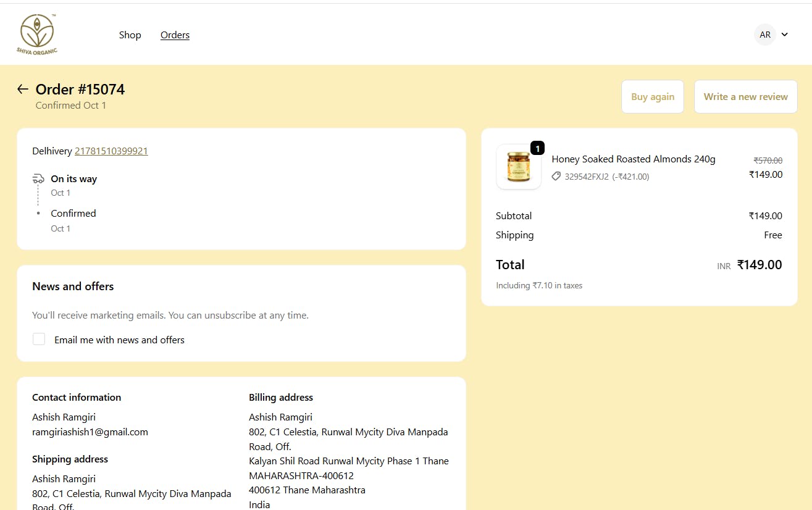812x510 pixels.
Task: Click the AR account avatar
Action: [x=765, y=35]
